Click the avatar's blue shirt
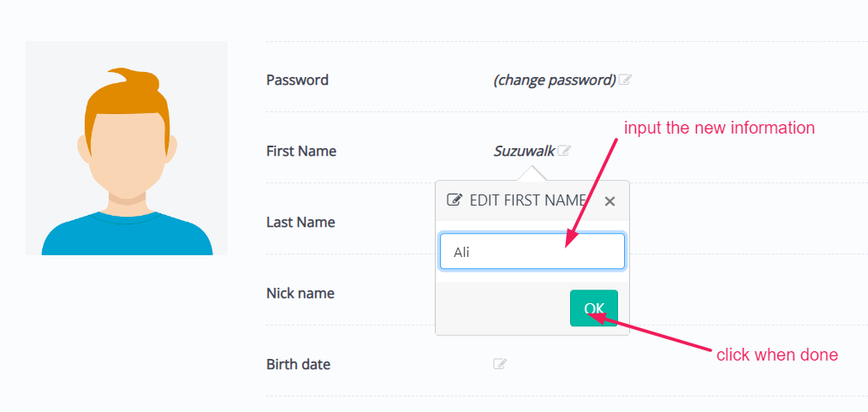 pos(127,234)
